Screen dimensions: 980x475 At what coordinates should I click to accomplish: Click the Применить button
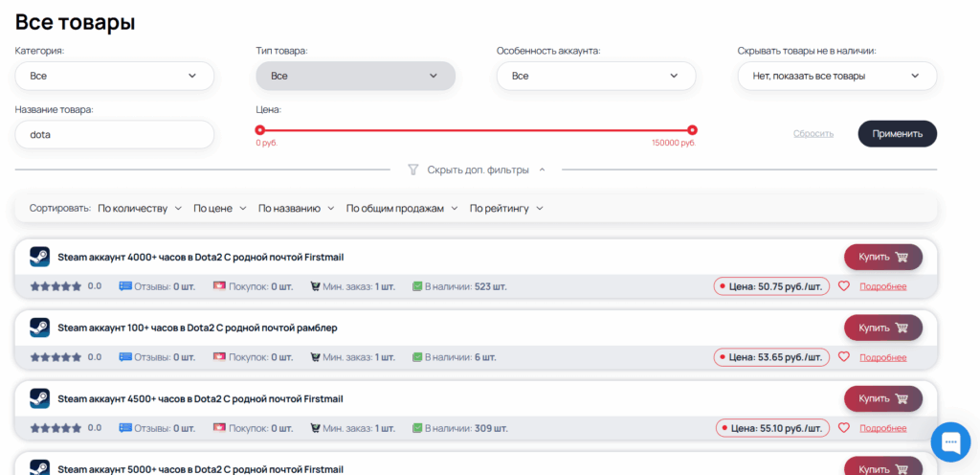tap(897, 134)
